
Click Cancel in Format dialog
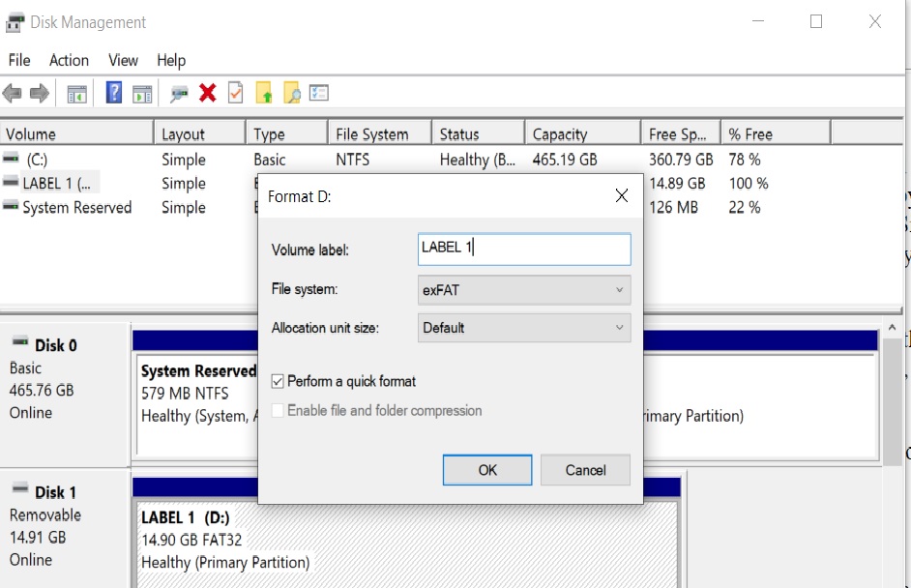[585, 470]
